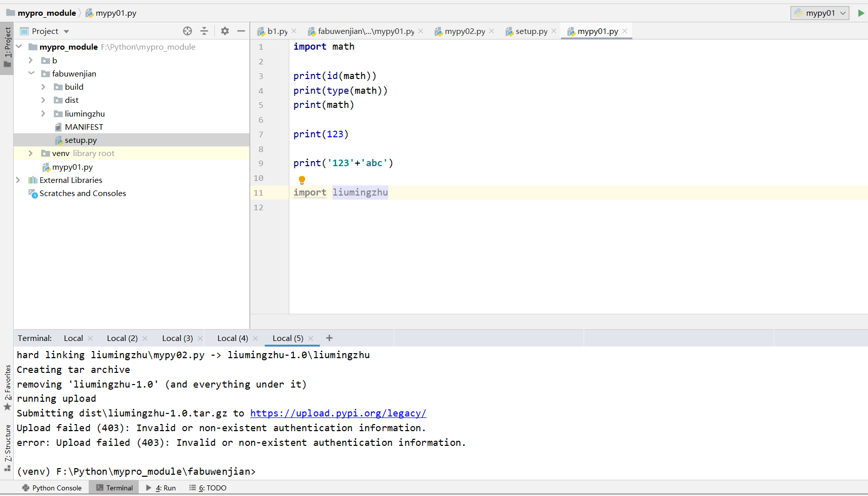Image resolution: width=868 pixels, height=496 pixels.
Task: Run mypy01 with green play button
Action: pos(861,13)
